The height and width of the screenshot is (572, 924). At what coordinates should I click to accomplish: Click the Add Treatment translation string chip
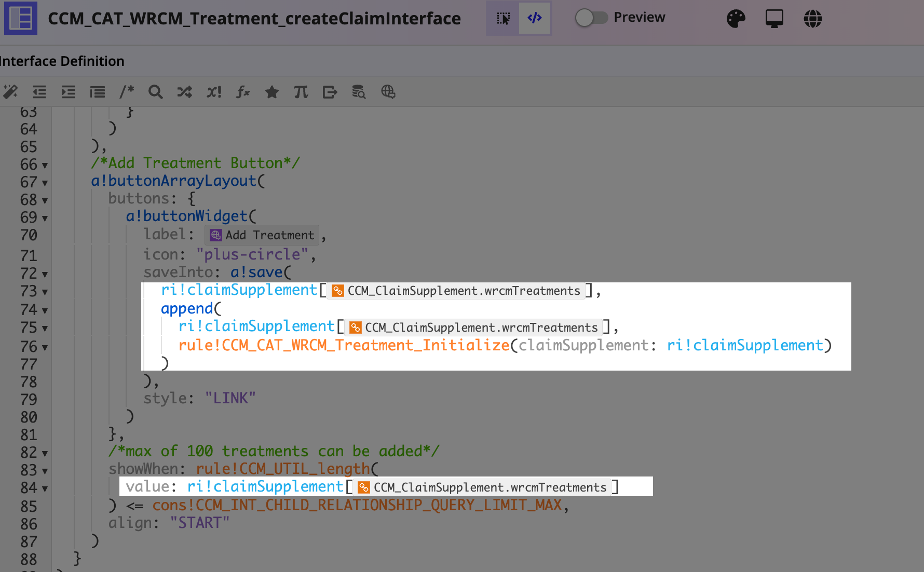pyautogui.click(x=262, y=235)
